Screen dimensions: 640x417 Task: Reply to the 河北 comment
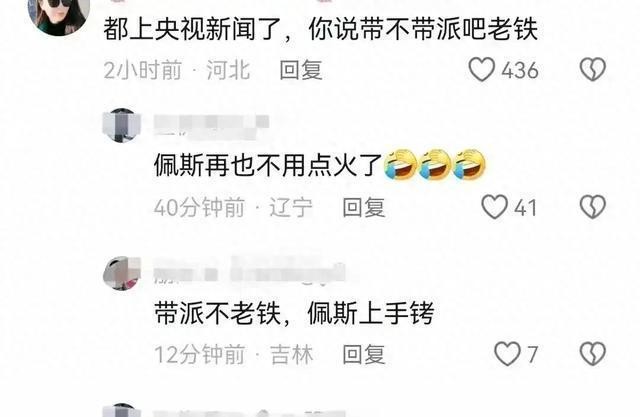[301, 70]
